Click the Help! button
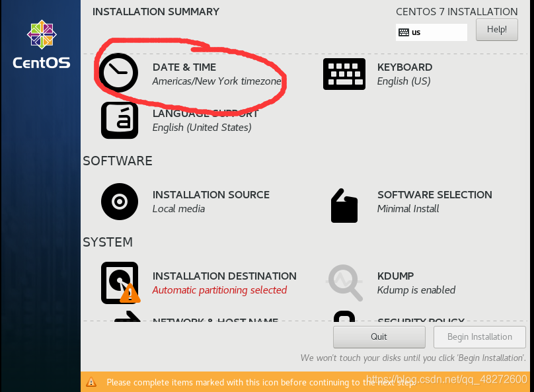534x392 pixels. [x=497, y=30]
